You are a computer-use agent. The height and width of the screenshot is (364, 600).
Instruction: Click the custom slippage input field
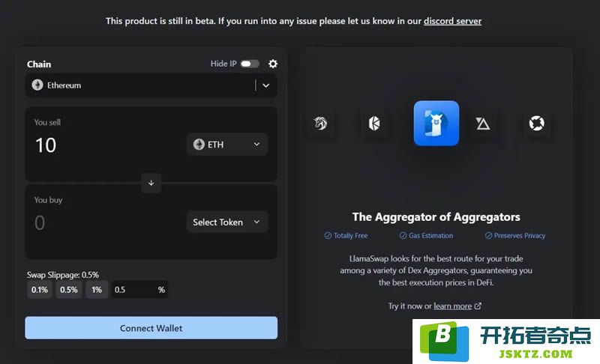click(139, 290)
